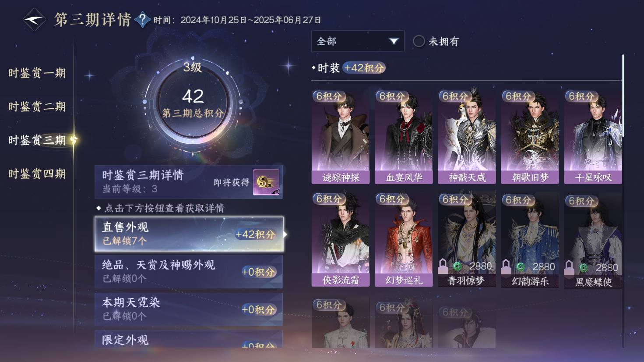644x362 pixels.
Task: Expand the 绝品、天赏及神赐外观 category
Action: click(x=189, y=271)
